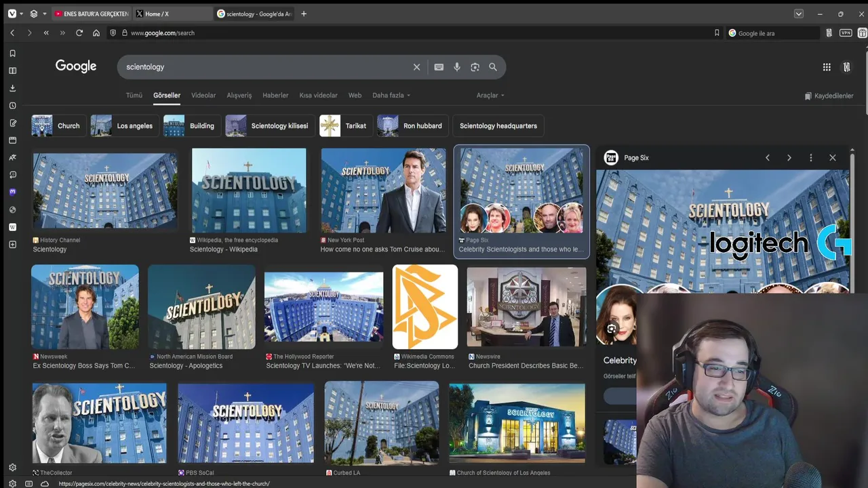Open the gift icon in toolbar
This screenshot has width=868, height=488.
pyautogui.click(x=862, y=33)
